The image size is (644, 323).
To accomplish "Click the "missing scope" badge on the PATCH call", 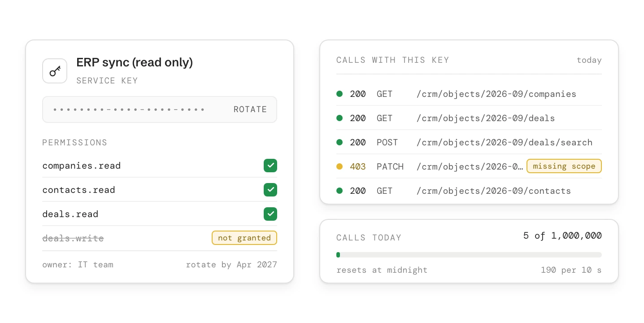I will point(564,166).
